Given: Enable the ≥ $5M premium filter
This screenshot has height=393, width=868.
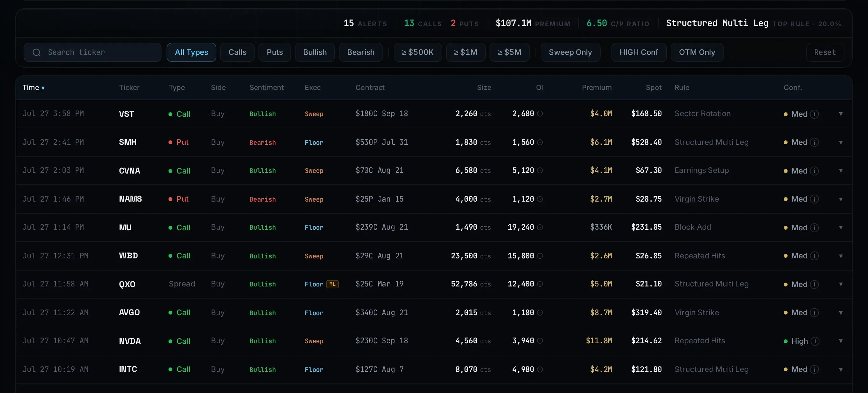Looking at the screenshot, I should [509, 52].
